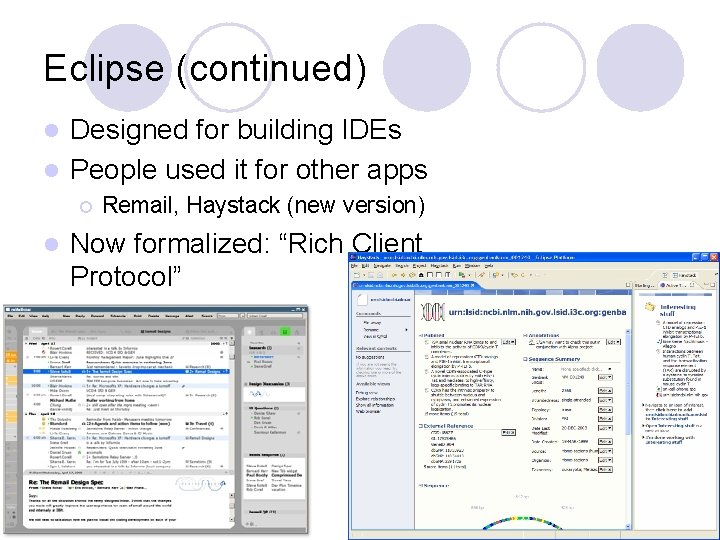Screen dimensions: 720x540
Task: Collapse the Pubmed section
Action: (420, 335)
